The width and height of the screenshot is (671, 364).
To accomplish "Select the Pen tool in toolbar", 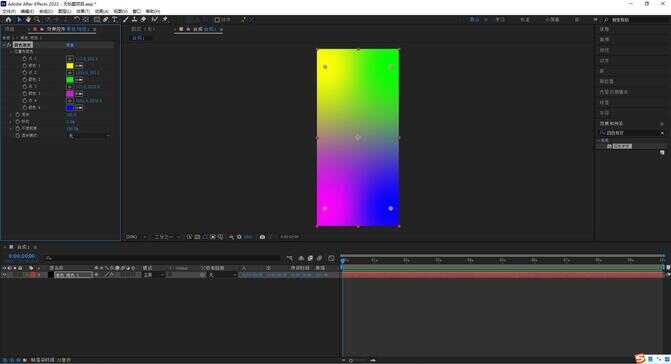I will tap(106, 20).
